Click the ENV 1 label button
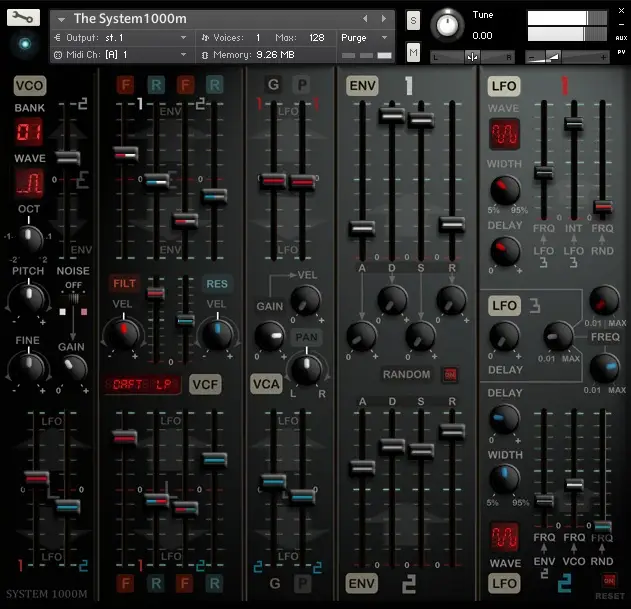The image size is (631, 609). 362,86
